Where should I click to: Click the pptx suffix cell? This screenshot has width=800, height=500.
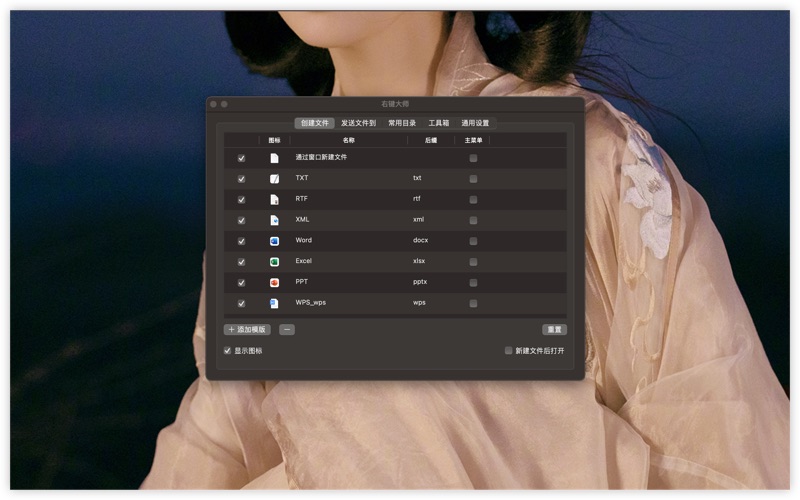coord(420,282)
